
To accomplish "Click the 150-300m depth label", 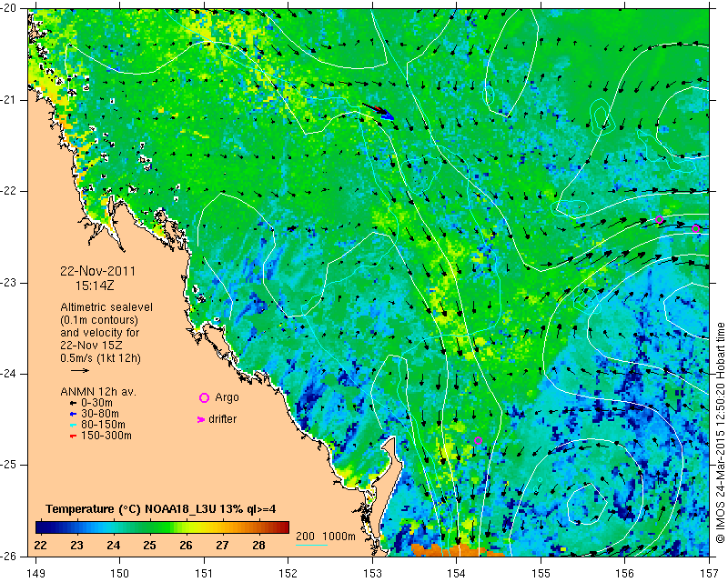I will [106, 436].
